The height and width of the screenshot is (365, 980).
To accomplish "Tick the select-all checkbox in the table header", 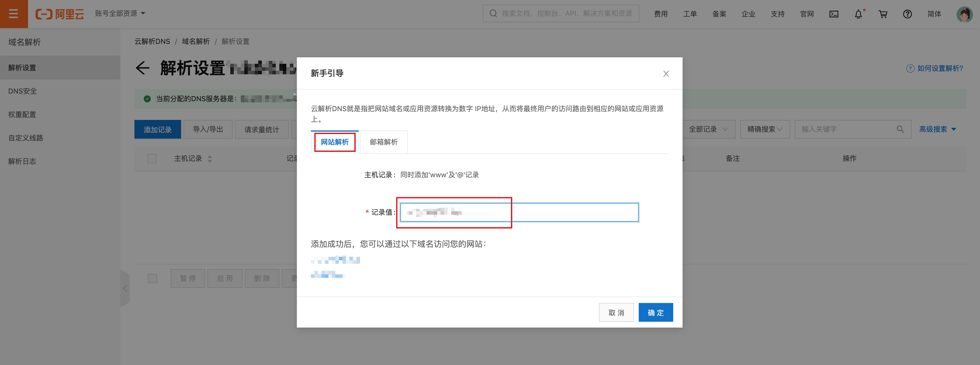I will click(152, 158).
